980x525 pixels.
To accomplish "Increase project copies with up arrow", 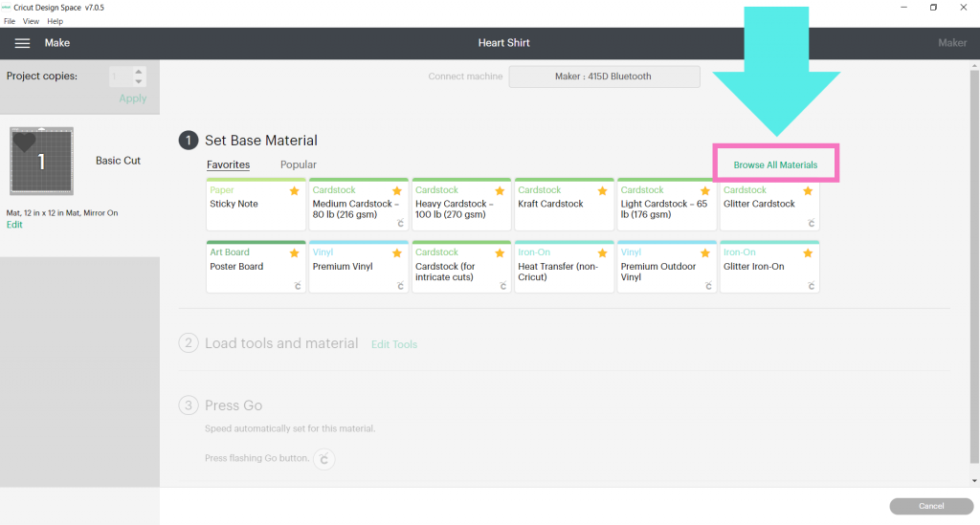I will click(139, 71).
